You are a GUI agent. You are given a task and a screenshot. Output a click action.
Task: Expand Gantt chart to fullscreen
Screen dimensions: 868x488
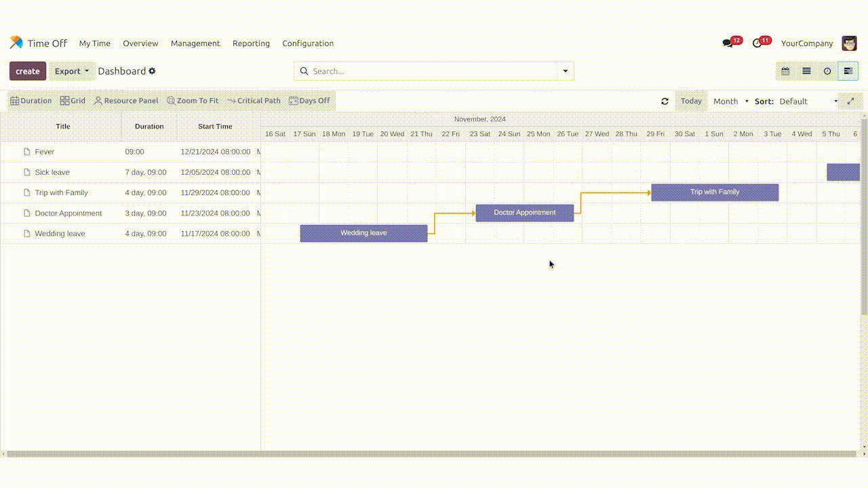pos(850,101)
